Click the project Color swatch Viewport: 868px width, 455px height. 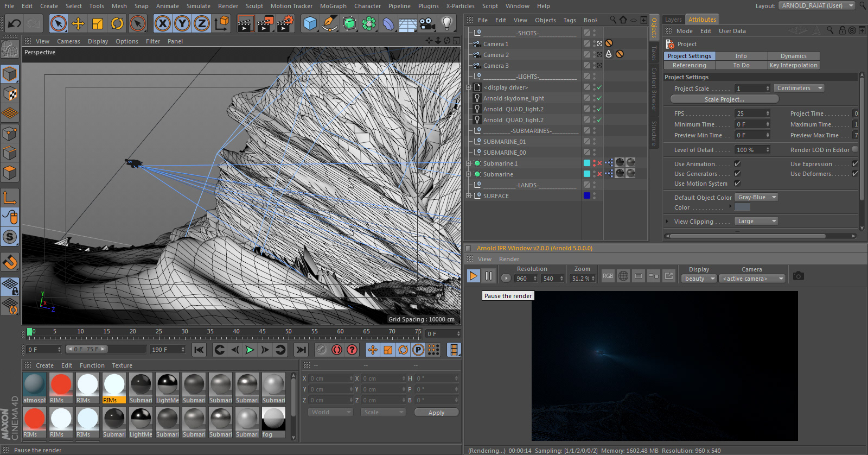(742, 207)
